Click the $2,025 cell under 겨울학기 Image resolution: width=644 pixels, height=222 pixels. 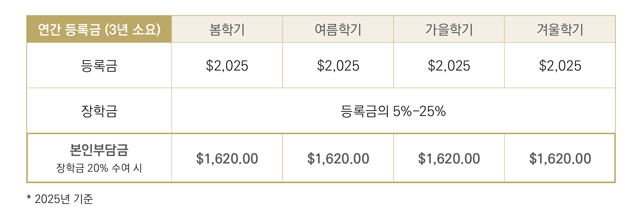(560, 66)
